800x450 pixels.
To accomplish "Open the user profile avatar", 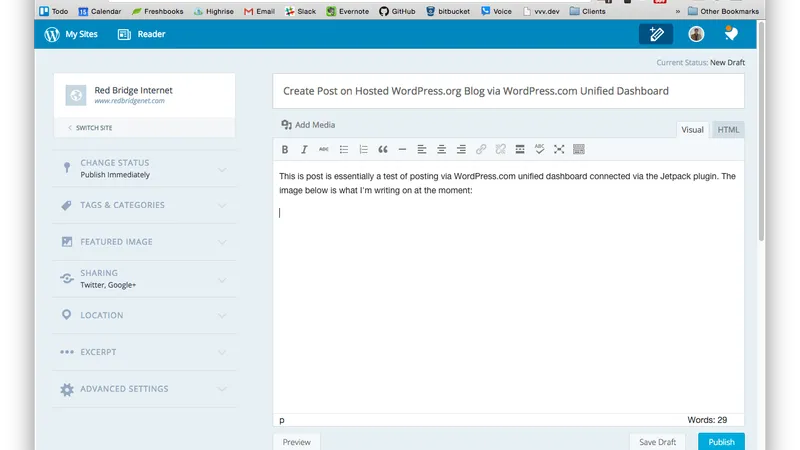I will [x=696, y=34].
